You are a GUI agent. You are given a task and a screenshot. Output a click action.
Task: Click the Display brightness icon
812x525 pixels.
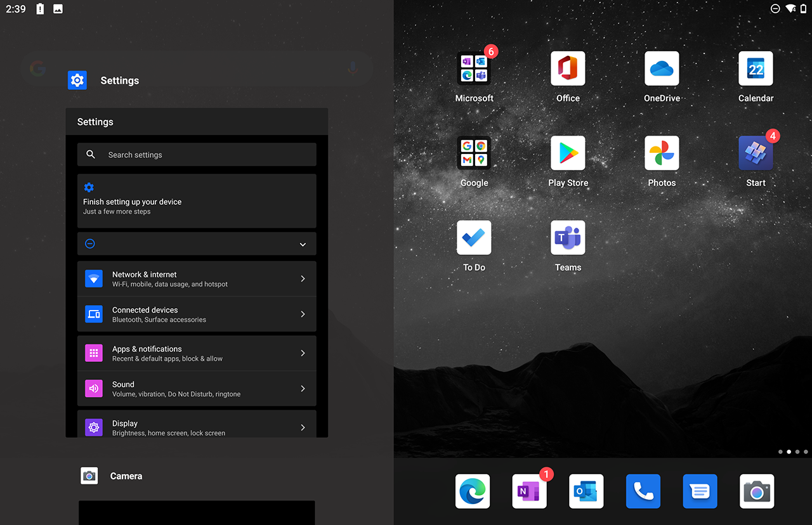(x=94, y=427)
